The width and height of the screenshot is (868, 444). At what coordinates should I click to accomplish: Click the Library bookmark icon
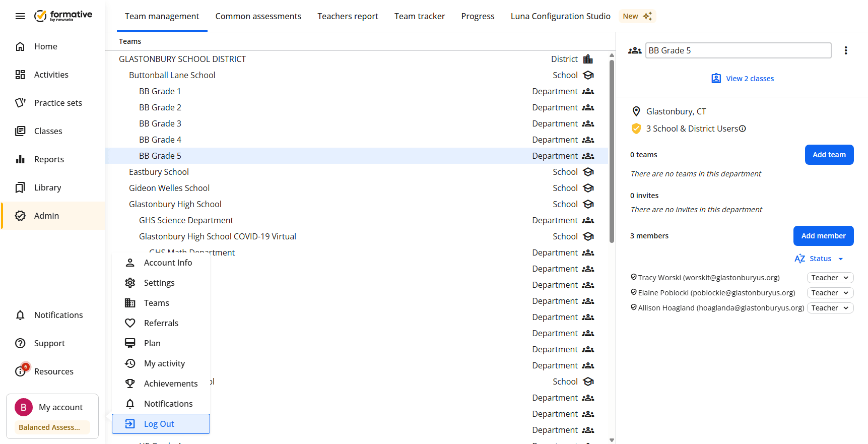click(x=20, y=187)
